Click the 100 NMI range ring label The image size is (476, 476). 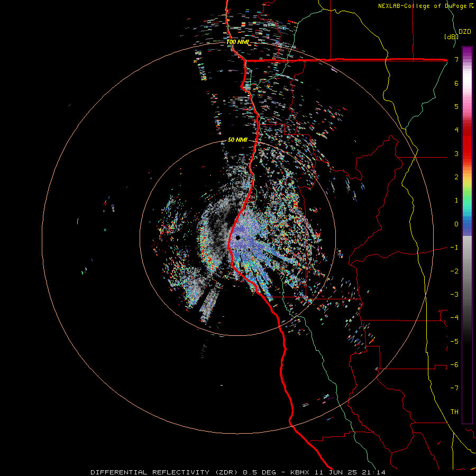(x=237, y=42)
